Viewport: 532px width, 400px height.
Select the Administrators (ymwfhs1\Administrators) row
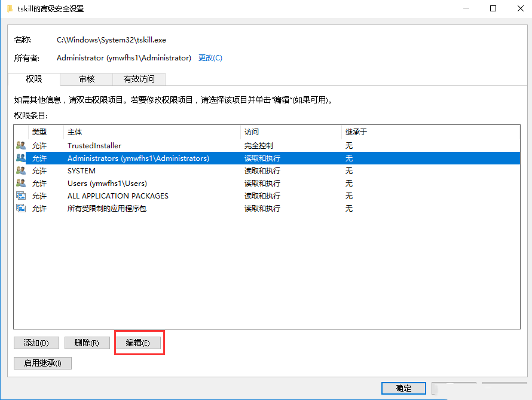click(x=267, y=158)
